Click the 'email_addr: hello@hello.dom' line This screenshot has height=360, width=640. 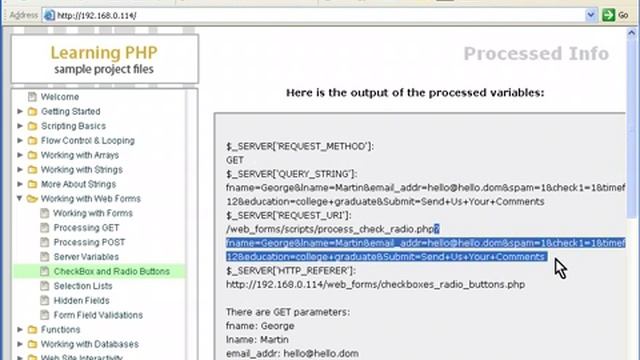click(292, 353)
